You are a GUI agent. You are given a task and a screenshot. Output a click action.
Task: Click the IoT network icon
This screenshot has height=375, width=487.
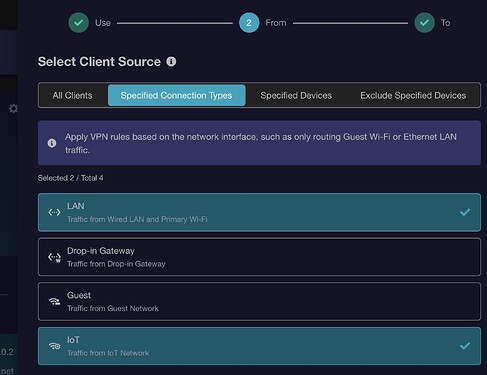(x=54, y=346)
